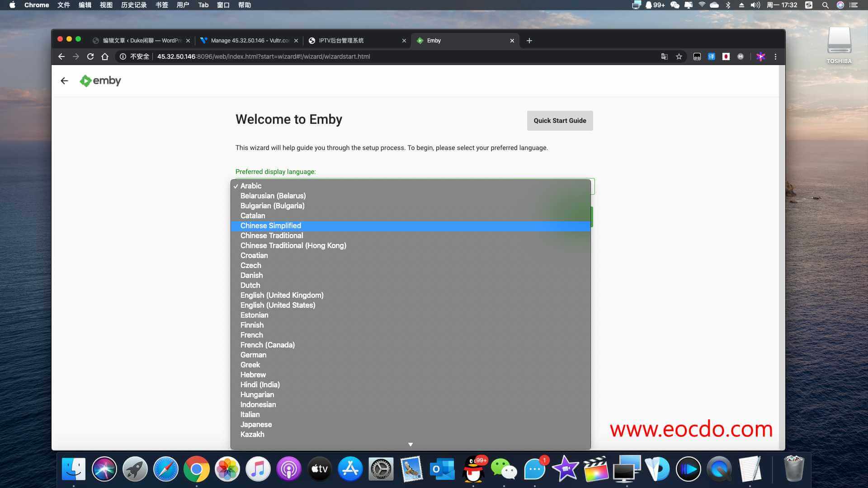Open Safari from the Dock
Viewport: 868px width, 488px height.
pyautogui.click(x=165, y=469)
